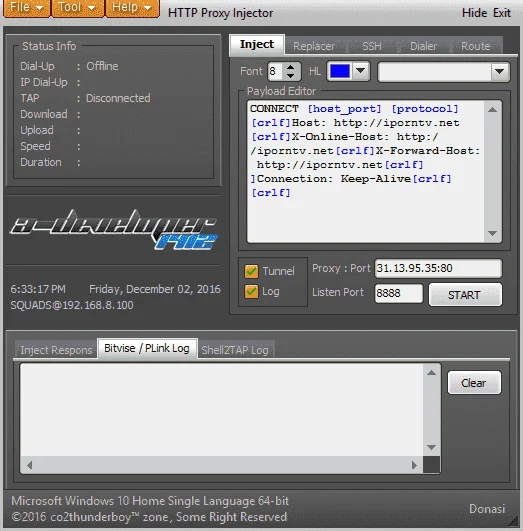Click the Clear log button

[x=474, y=383]
